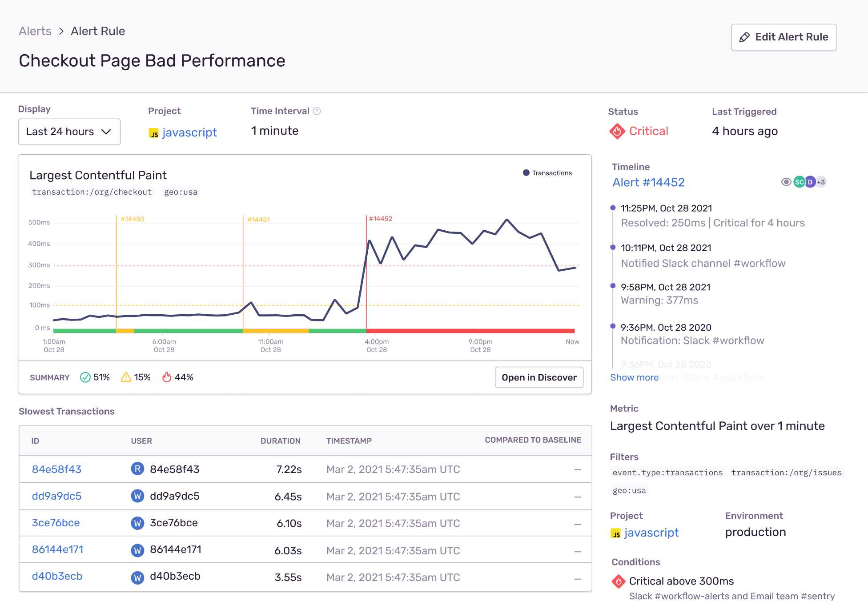
Task: Click Open in Discover button
Action: [x=538, y=377]
